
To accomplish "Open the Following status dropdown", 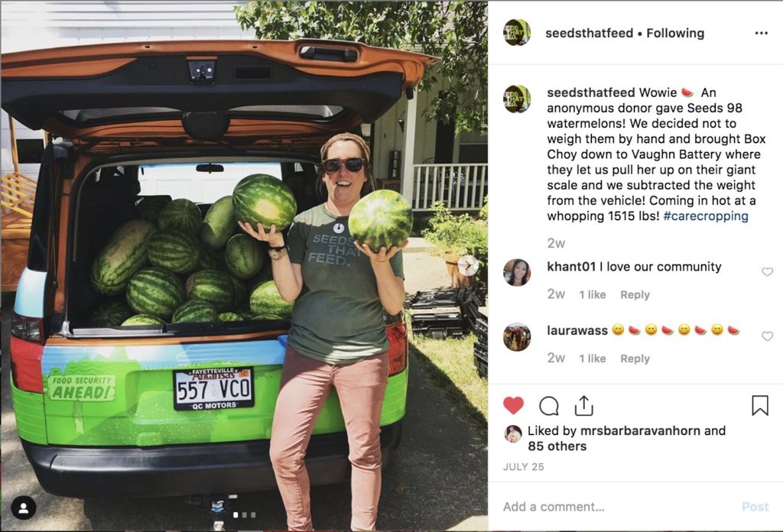I will click(x=675, y=33).
